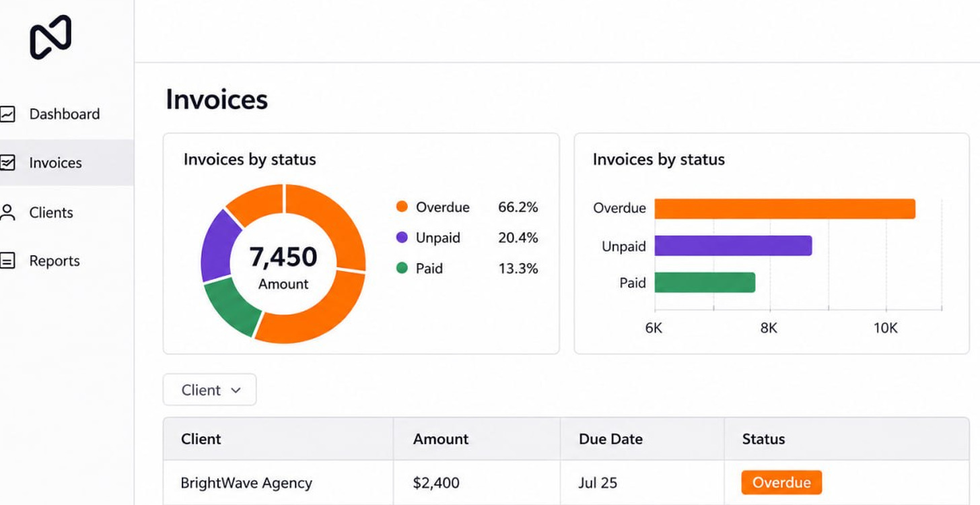This screenshot has height=505, width=980.
Task: Click the chevron in the Client filter
Action: [x=236, y=390]
